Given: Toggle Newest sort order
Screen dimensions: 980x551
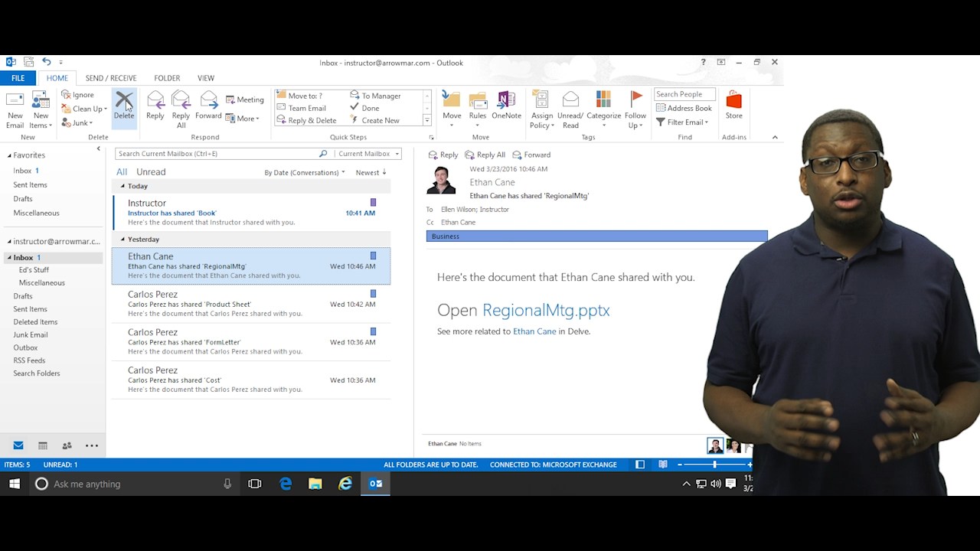Looking at the screenshot, I should pyautogui.click(x=371, y=173).
